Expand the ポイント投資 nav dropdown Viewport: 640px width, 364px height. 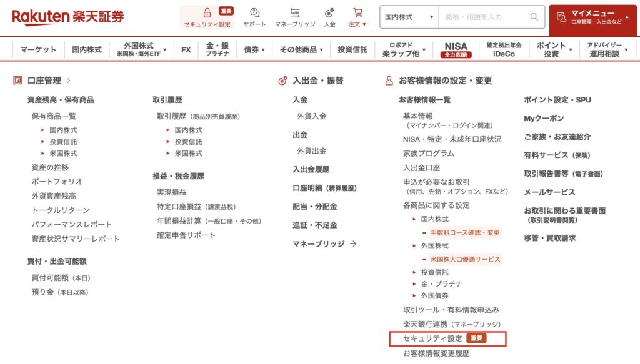point(554,50)
